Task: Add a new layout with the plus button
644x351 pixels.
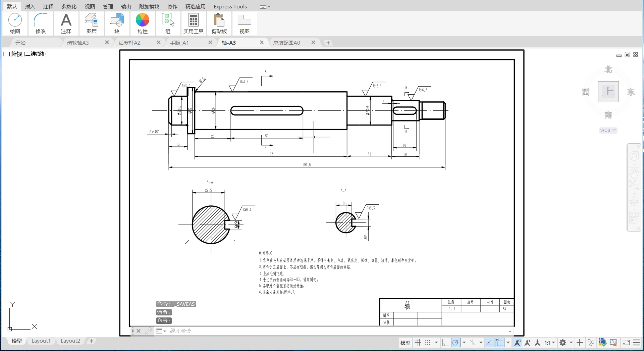Action: 92,341
